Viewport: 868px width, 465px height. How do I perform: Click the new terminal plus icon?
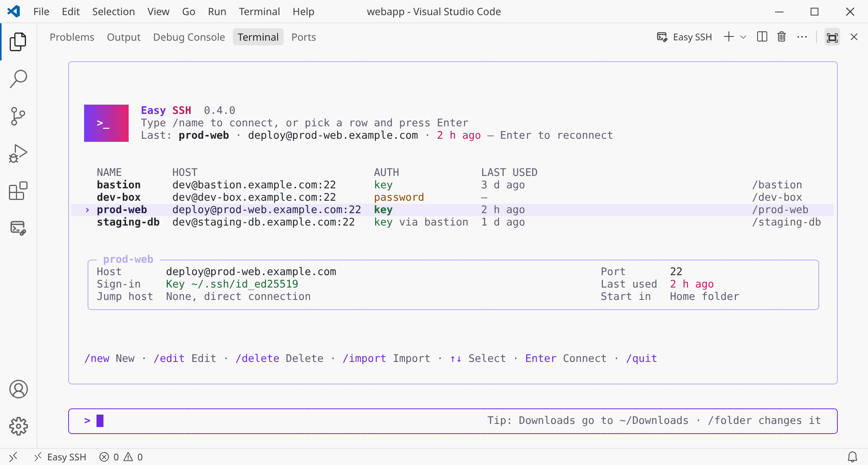pyautogui.click(x=729, y=37)
